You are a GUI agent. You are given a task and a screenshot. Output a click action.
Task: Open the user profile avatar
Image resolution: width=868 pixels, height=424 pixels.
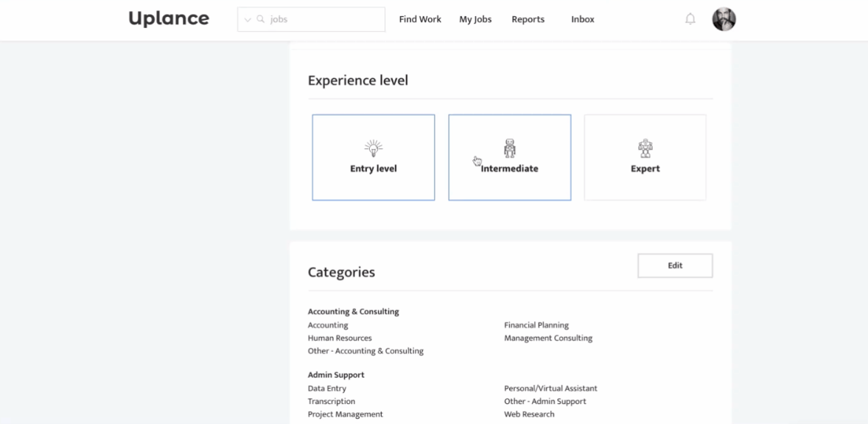click(x=724, y=19)
